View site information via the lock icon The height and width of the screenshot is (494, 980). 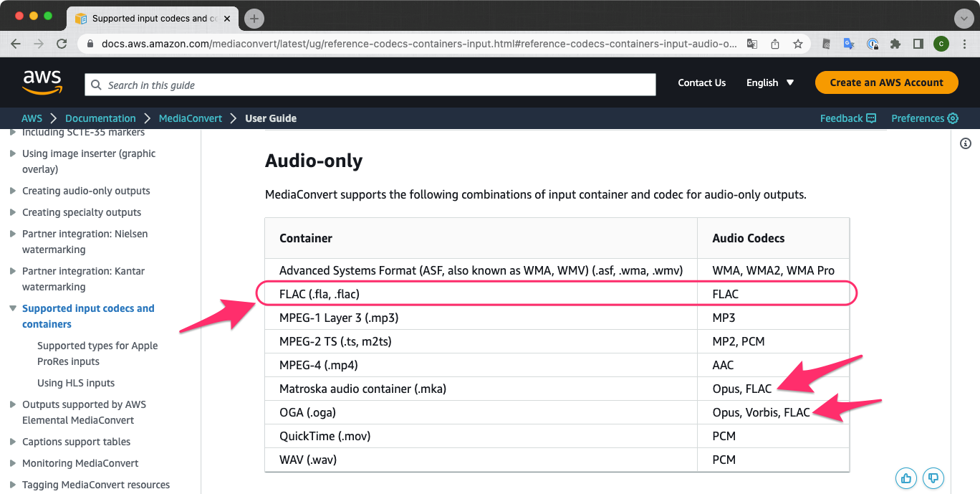pos(90,44)
